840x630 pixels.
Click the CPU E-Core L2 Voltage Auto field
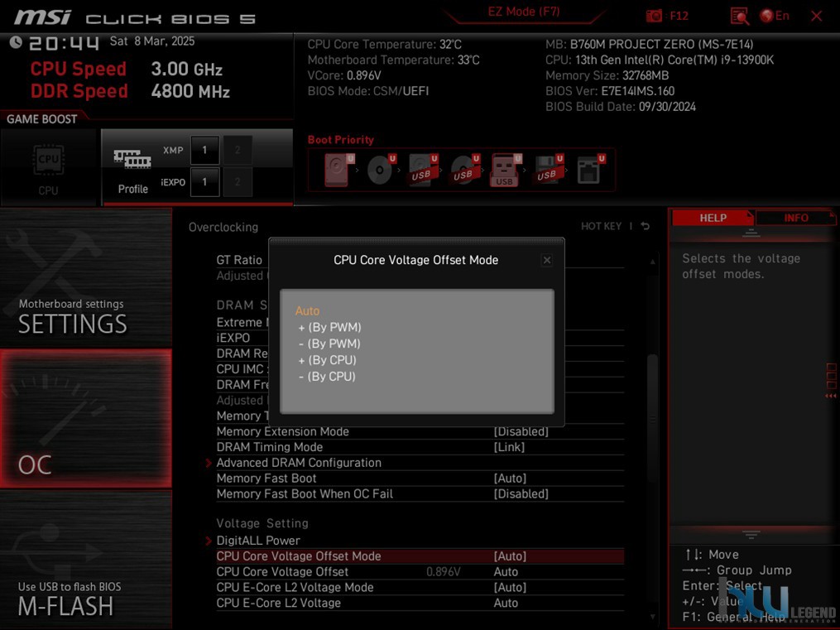[x=506, y=604]
